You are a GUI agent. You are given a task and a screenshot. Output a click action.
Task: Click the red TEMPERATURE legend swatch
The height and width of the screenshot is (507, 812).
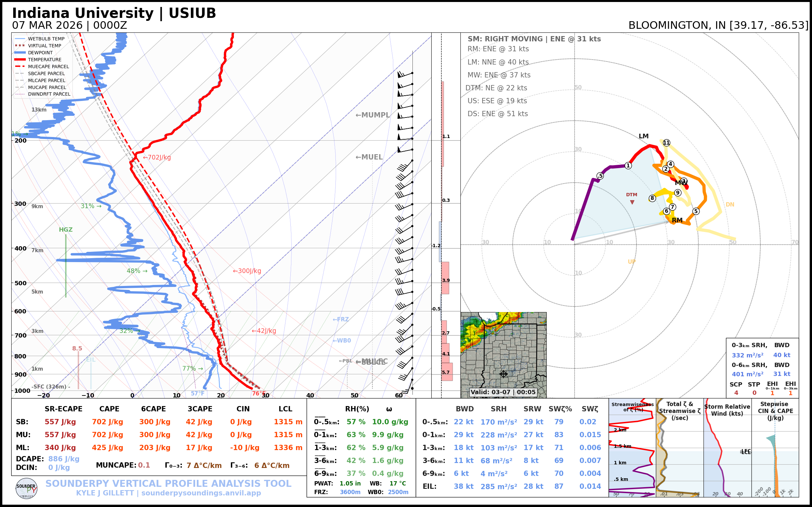[x=20, y=60]
